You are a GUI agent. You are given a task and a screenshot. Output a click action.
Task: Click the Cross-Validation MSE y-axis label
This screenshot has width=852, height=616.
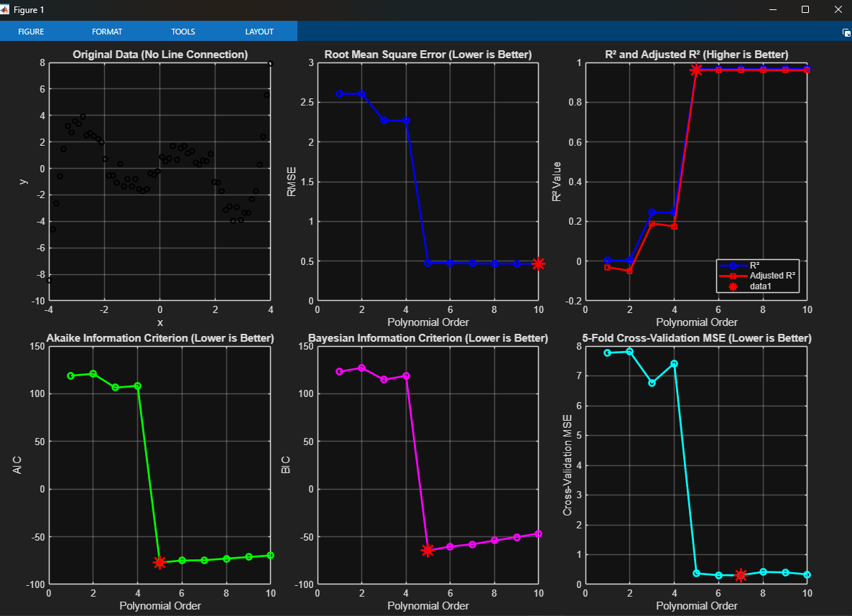(x=568, y=465)
